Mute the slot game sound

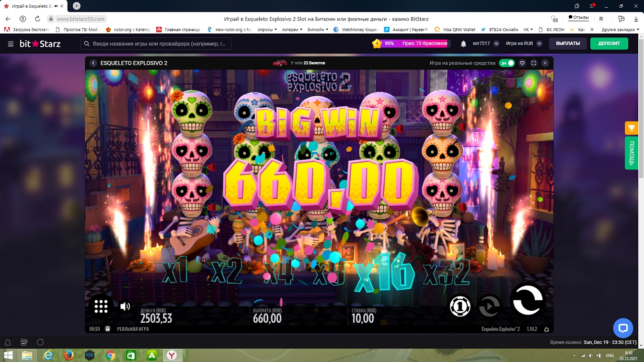pos(125,306)
